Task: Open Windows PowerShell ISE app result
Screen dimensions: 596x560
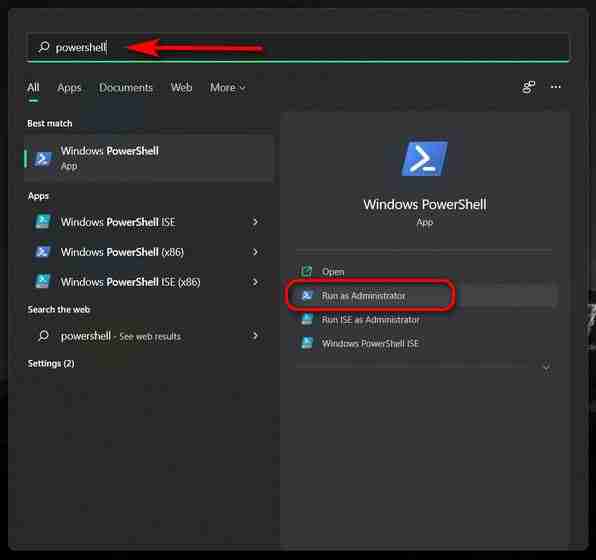Action: [x=149, y=222]
